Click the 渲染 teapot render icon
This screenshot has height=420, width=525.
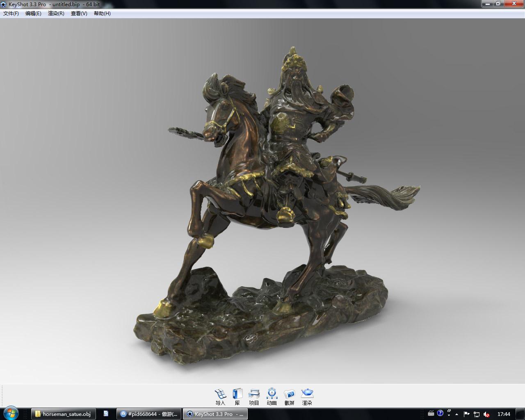click(x=307, y=397)
